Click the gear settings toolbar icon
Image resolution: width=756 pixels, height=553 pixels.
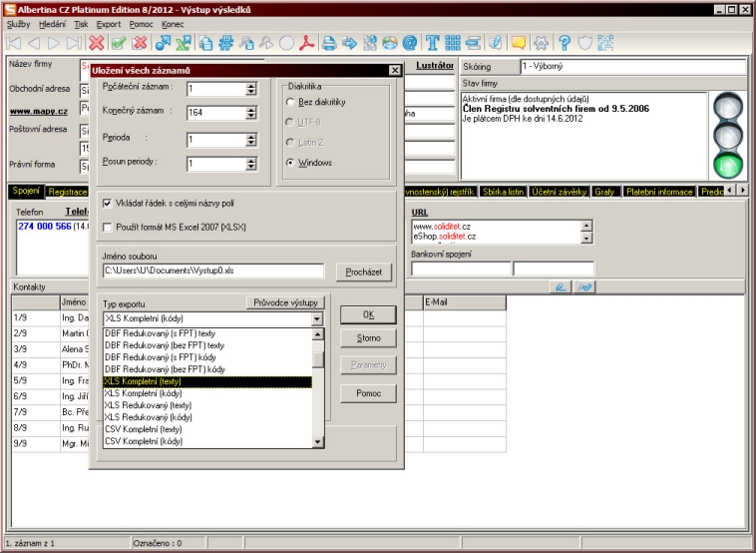pos(541,44)
